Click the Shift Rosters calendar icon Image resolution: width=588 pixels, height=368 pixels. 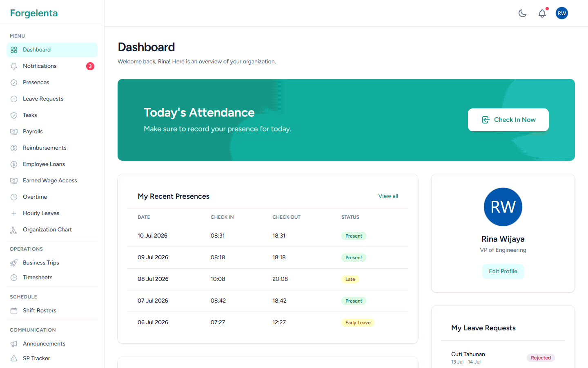(x=14, y=311)
